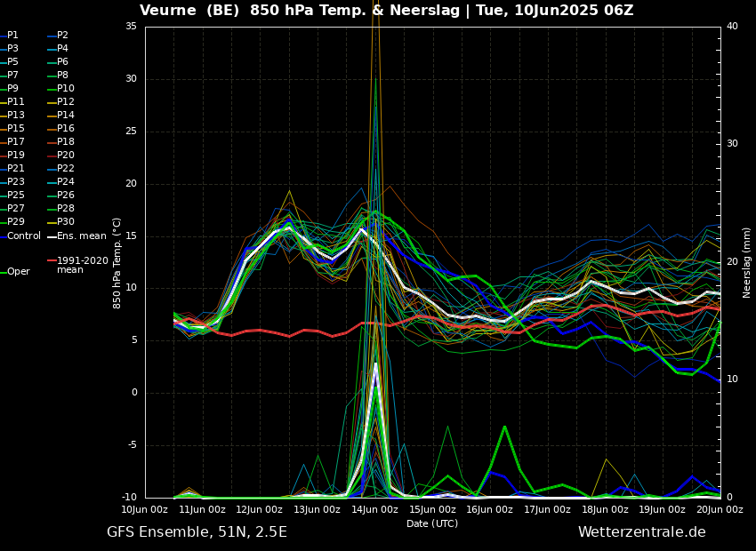The height and width of the screenshot is (551, 756).
Task: Click the 'Date (UTC)' axis label
Action: (432, 523)
